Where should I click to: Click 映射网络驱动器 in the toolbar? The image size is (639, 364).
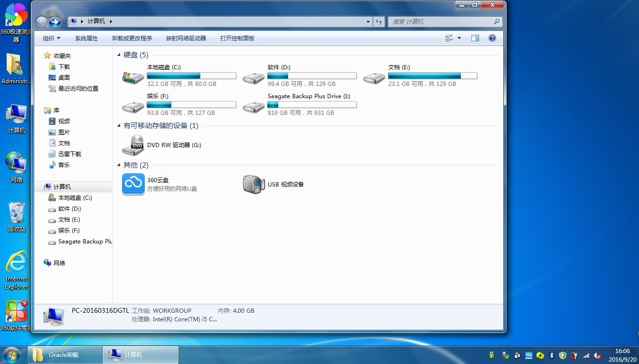186,38
